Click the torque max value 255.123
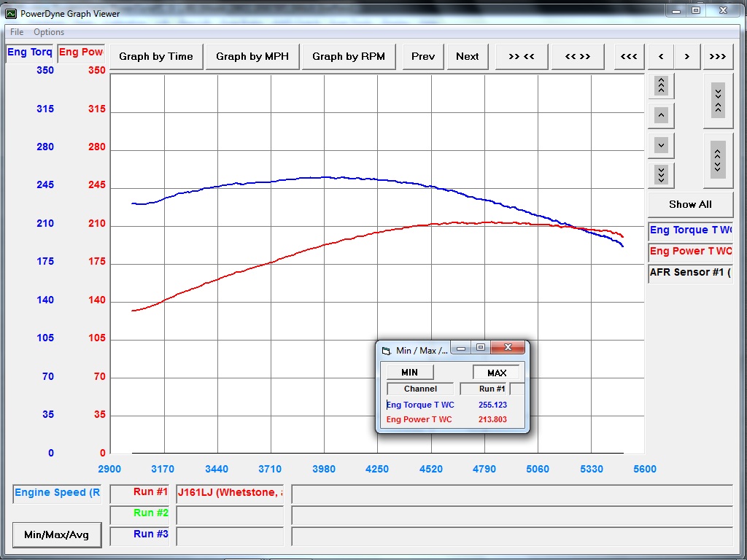 (x=492, y=405)
